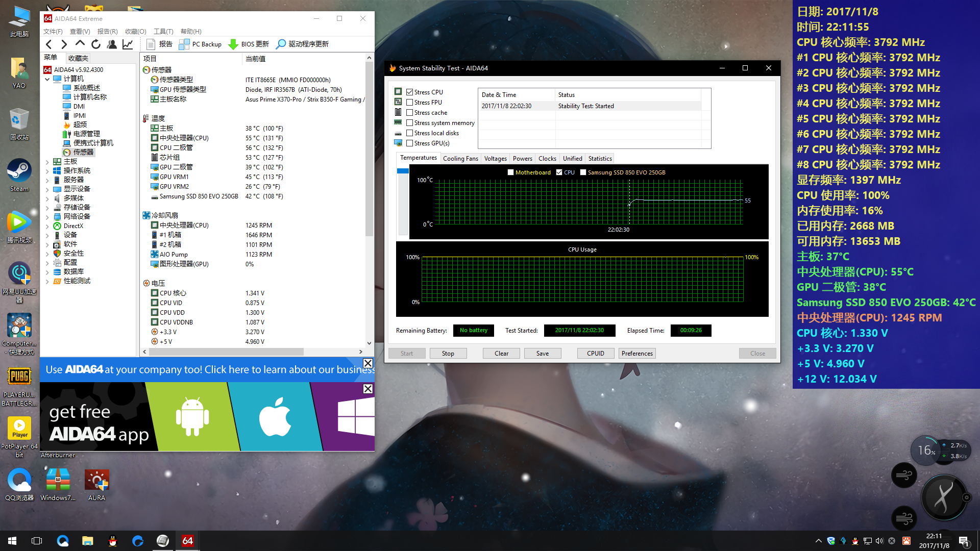Screen dimensions: 980x551
Task: Click BIOS 更新 in the toolbar
Action: 249,44
